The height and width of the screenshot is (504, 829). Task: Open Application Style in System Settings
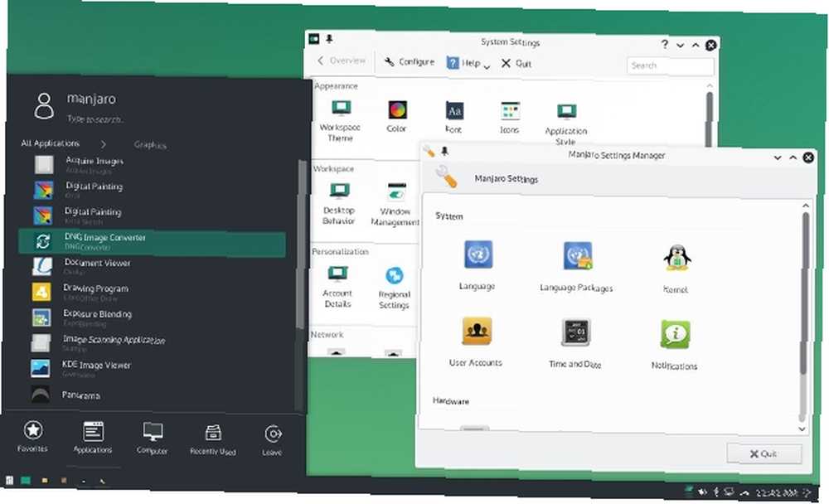click(x=566, y=124)
